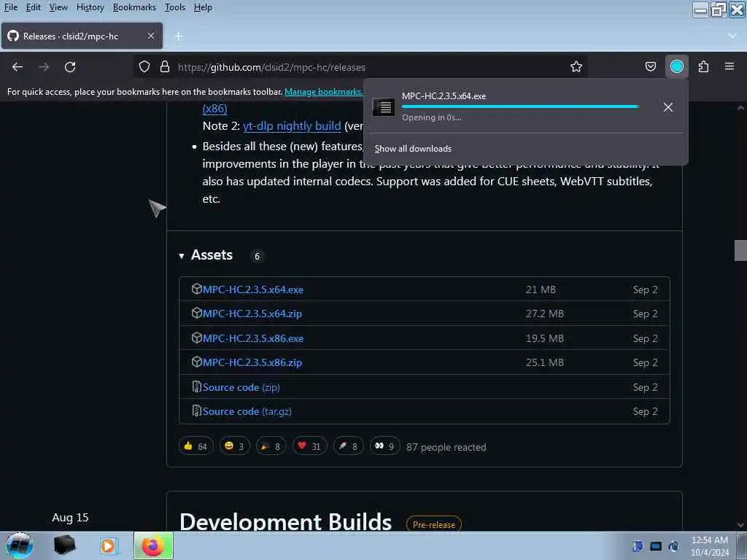Bookmark this page with the star
This screenshot has height=560, width=747.
click(x=576, y=66)
